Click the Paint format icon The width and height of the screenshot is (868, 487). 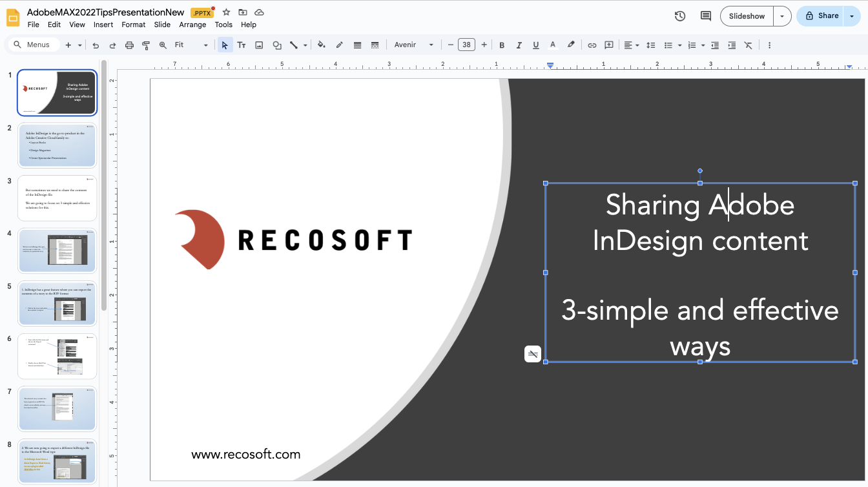pyautogui.click(x=147, y=45)
